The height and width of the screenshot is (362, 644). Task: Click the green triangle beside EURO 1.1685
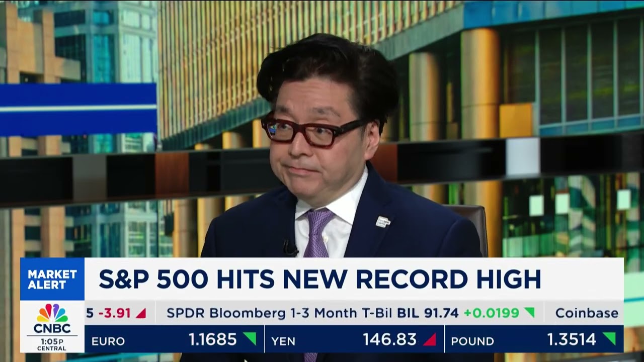point(250,339)
